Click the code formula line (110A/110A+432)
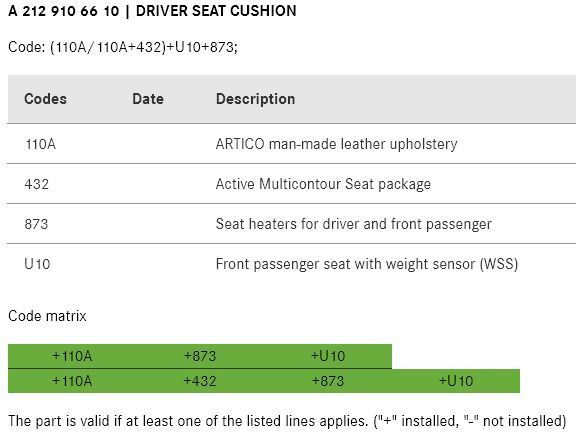The image size is (576, 445). (123, 47)
